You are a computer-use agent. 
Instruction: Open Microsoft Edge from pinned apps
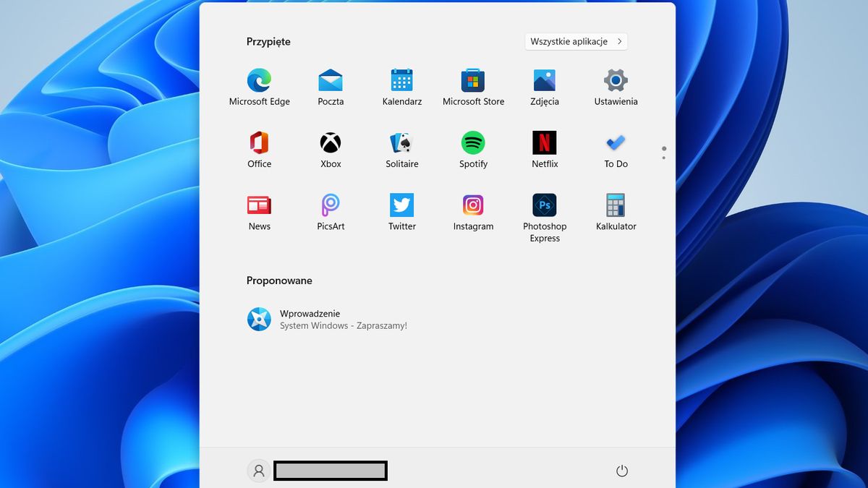[x=259, y=82]
